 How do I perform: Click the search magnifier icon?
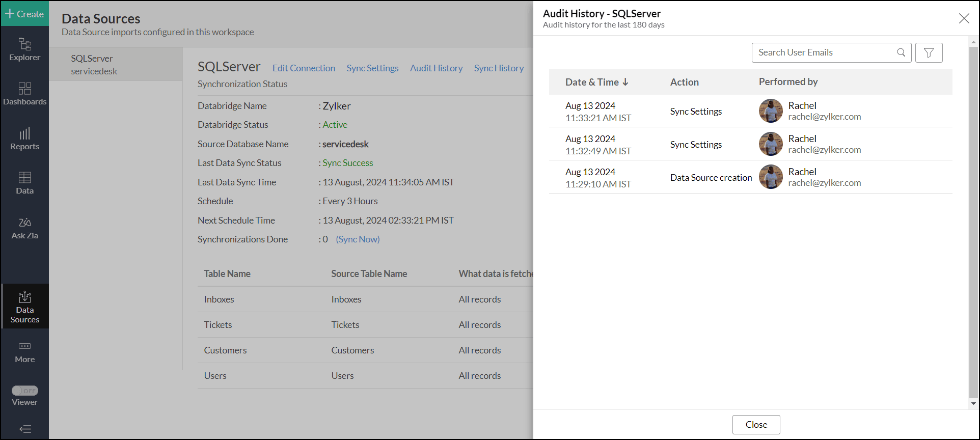pyautogui.click(x=901, y=52)
